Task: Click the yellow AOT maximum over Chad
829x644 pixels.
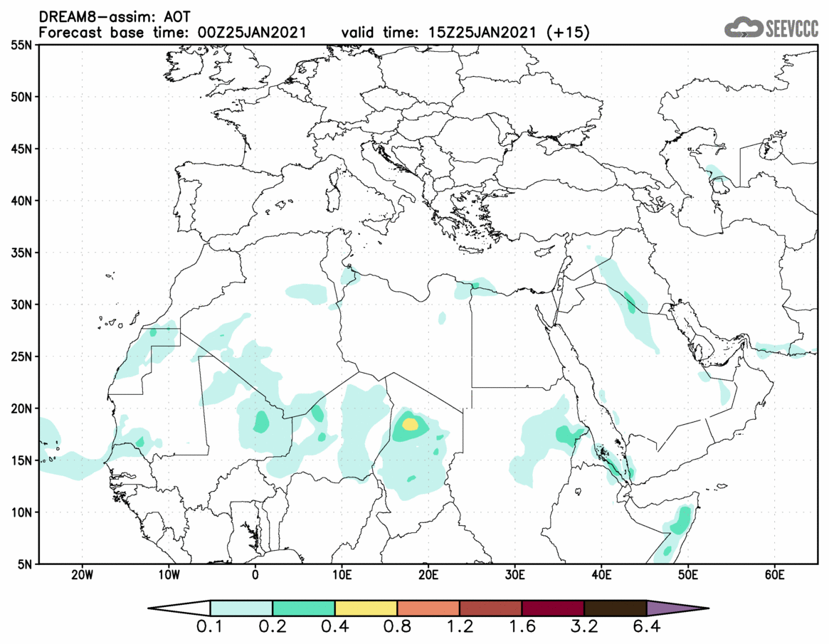Action: (x=411, y=424)
